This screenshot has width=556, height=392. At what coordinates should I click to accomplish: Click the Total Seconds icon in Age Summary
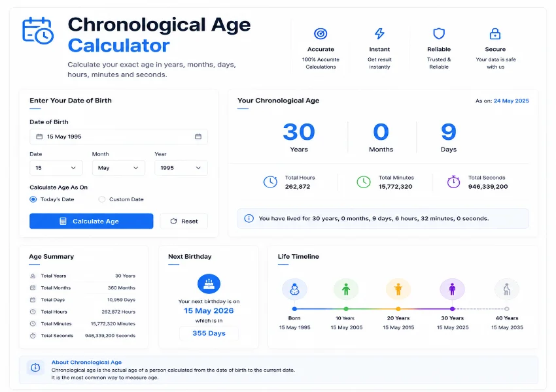click(x=33, y=336)
